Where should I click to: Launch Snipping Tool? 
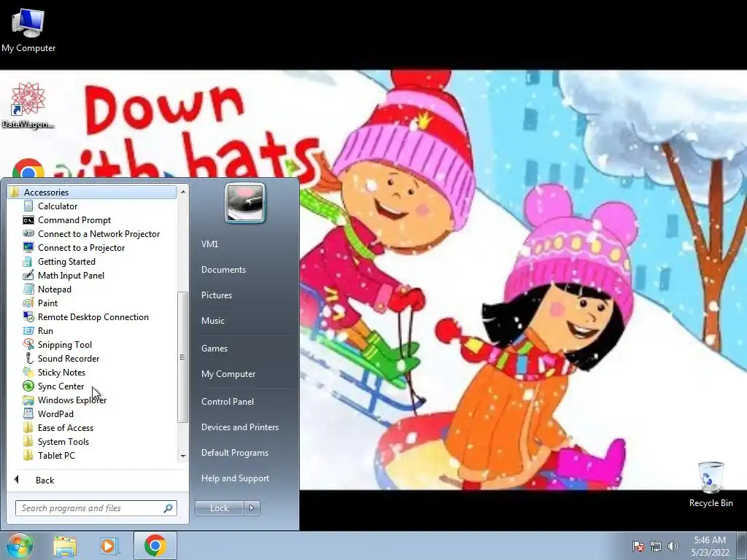pyautogui.click(x=64, y=344)
